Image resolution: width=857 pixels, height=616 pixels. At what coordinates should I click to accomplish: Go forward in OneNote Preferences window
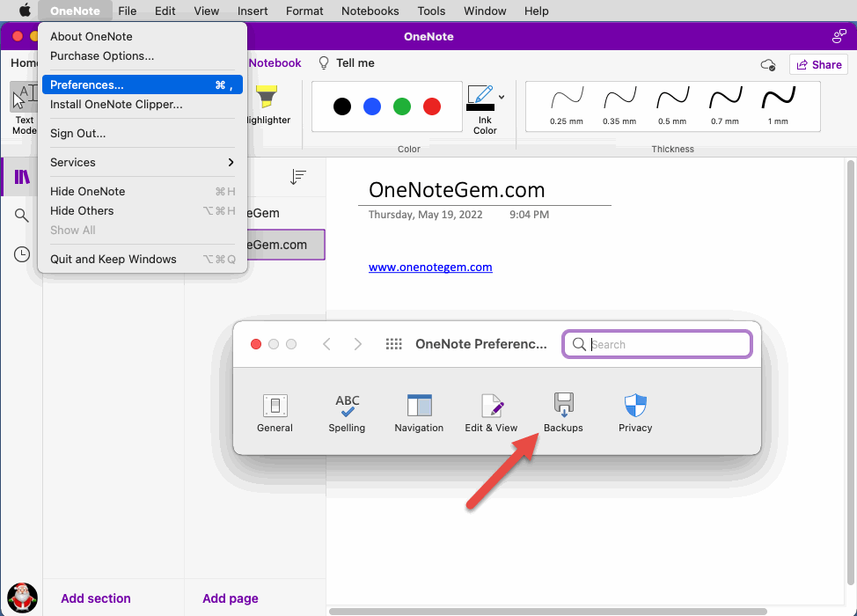point(357,344)
